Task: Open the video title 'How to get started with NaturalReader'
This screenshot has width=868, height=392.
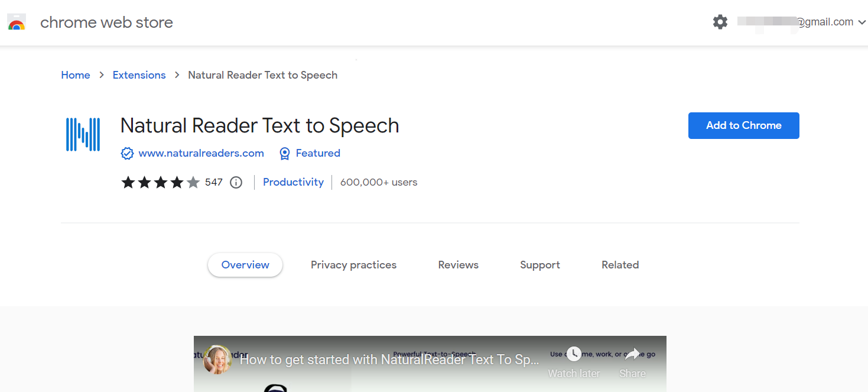Action: pyautogui.click(x=389, y=359)
